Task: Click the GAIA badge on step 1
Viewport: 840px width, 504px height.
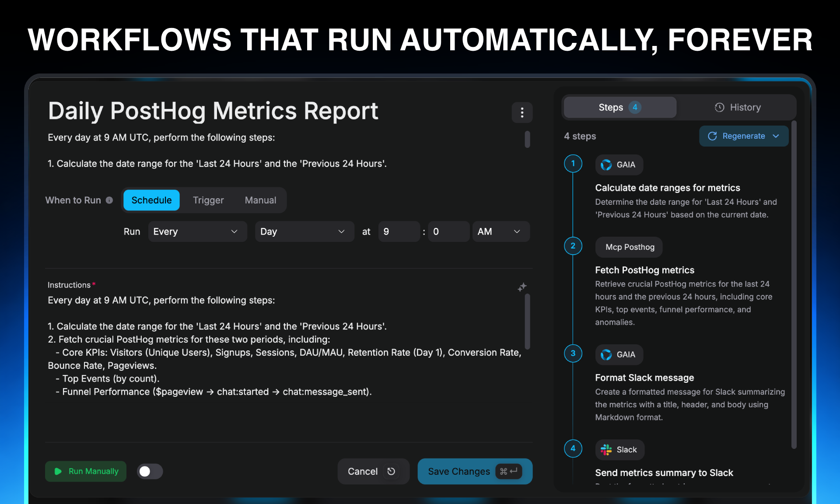Action: click(619, 165)
